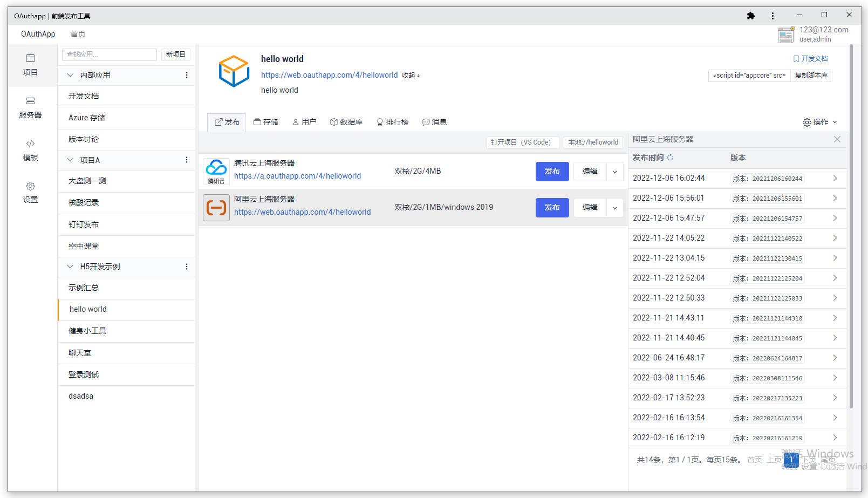Switch to the 数据库 tab
868x498 pixels.
346,122
